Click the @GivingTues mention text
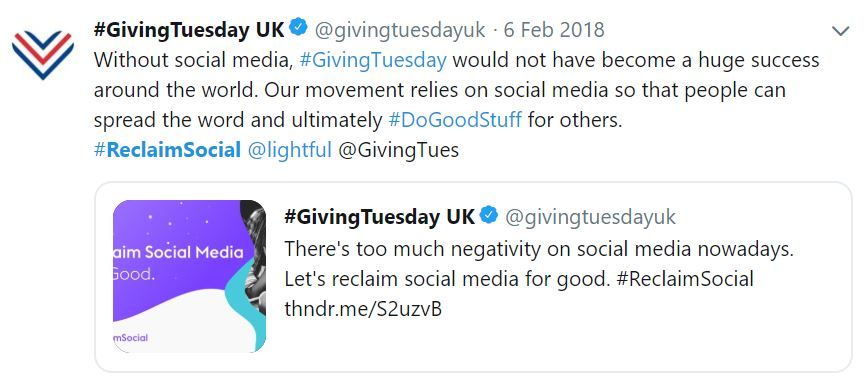868x385 pixels. click(398, 150)
